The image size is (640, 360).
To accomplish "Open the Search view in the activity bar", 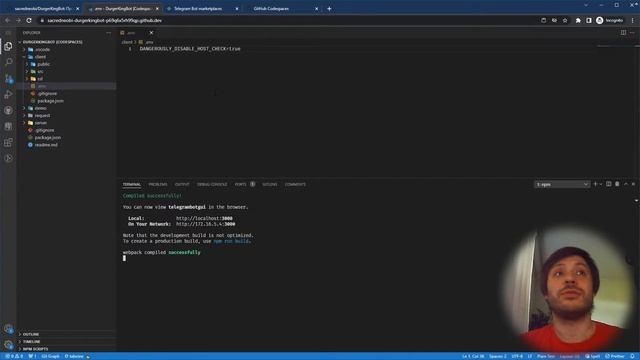I will 8,62.
